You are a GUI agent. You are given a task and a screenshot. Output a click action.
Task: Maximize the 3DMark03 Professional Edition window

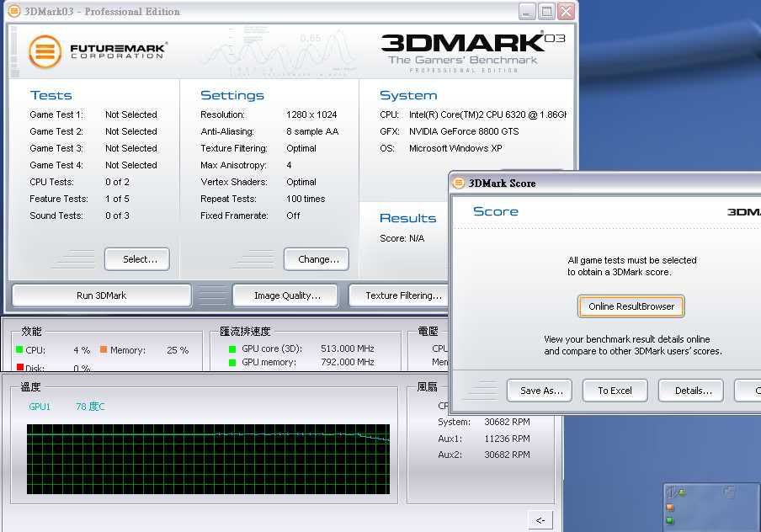(x=546, y=11)
